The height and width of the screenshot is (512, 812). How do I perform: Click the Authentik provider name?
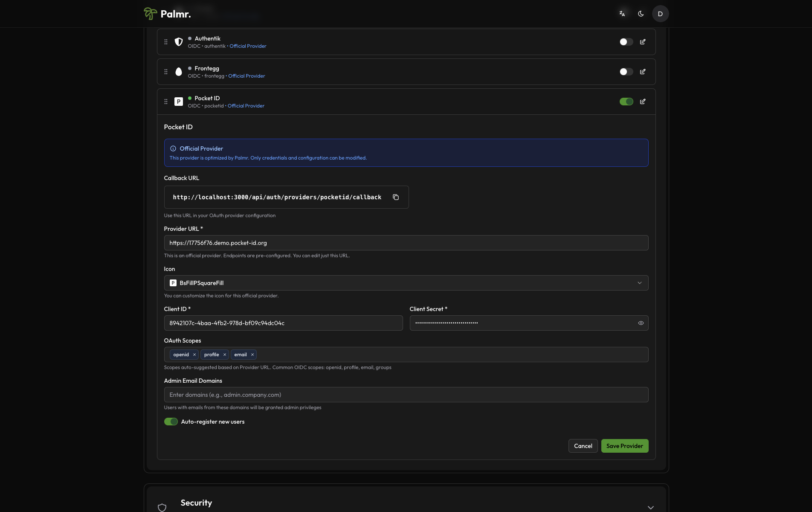[x=208, y=38]
